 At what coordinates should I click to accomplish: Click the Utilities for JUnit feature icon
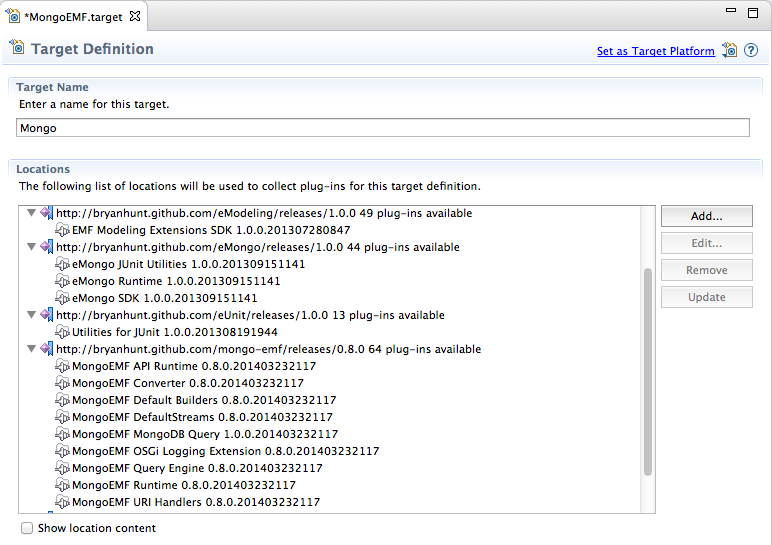62,332
